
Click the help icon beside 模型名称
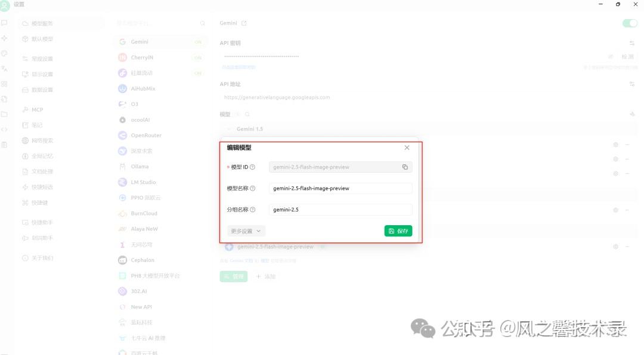click(x=252, y=188)
